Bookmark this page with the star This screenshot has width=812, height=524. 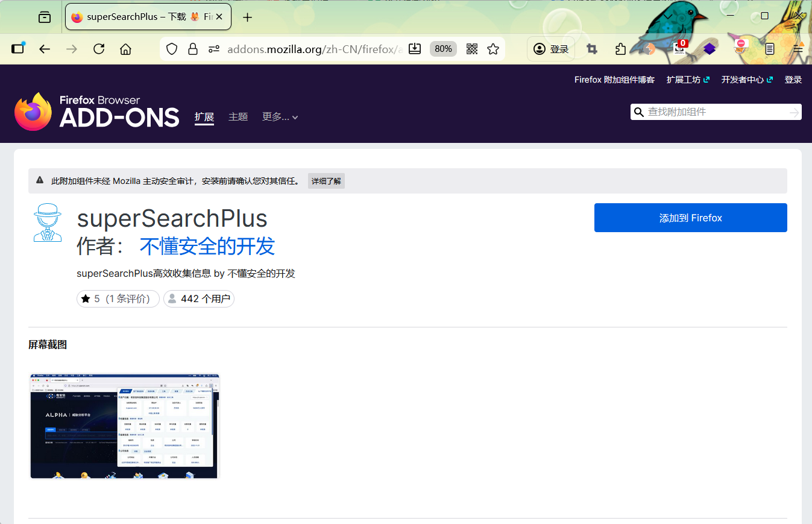tap(493, 49)
